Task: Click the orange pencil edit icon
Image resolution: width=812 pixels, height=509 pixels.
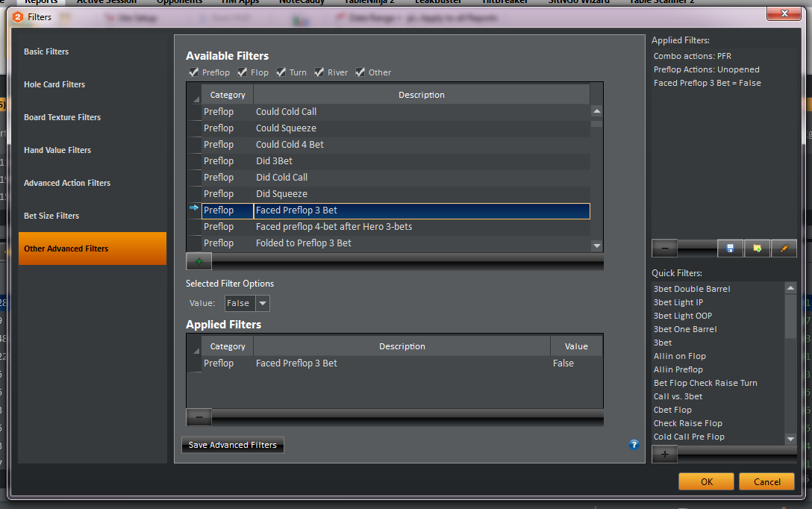Action: tap(784, 249)
